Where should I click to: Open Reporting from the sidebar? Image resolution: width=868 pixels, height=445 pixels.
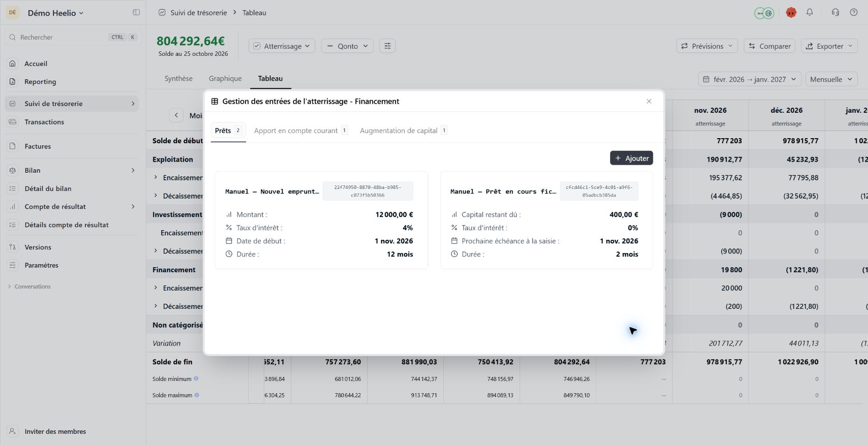click(x=71, y=82)
